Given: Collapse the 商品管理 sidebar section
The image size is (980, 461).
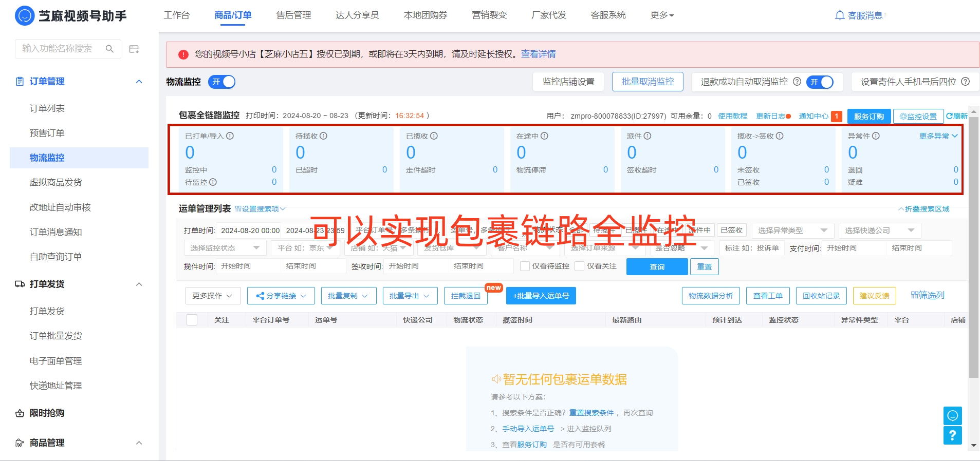Looking at the screenshot, I should [x=139, y=443].
